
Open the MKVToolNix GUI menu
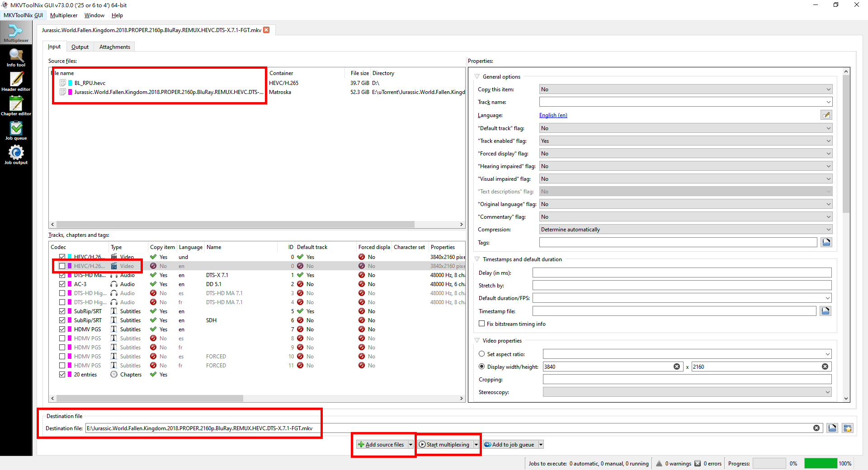(23, 15)
